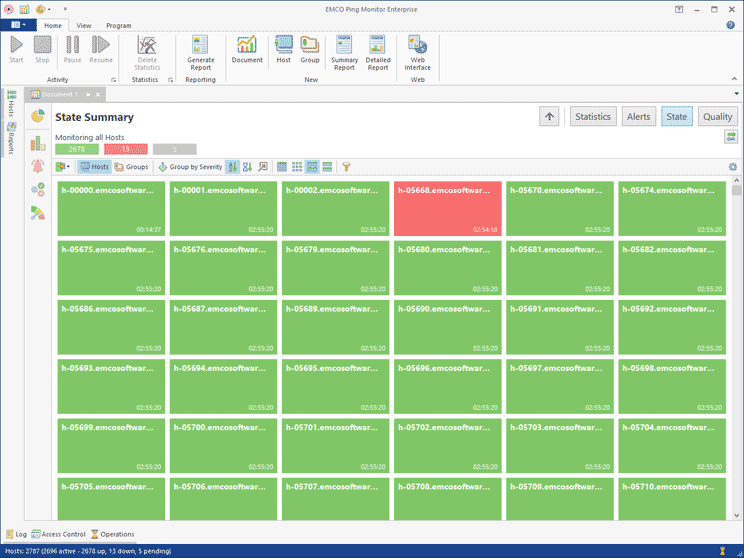
Task: Open the Summary Report ribbon icon
Action: [344, 51]
